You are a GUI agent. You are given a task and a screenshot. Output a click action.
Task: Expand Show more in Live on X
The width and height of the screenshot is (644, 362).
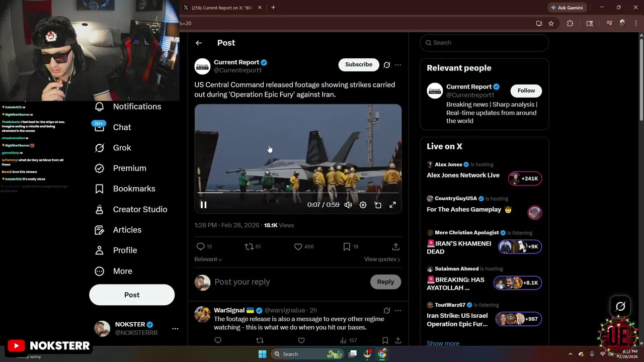click(x=443, y=343)
